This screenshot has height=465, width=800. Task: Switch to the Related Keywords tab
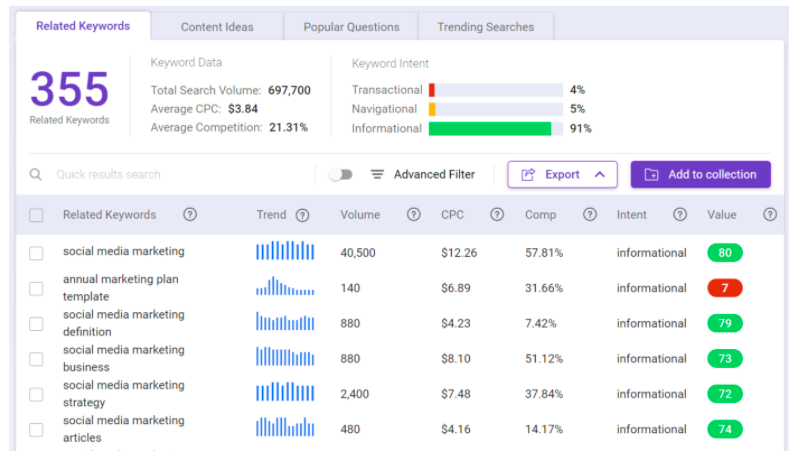[x=83, y=26]
